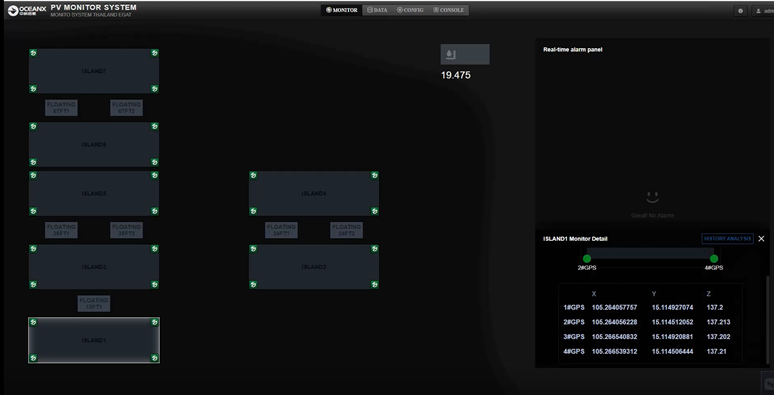Select the 2#GPS green node

[587, 258]
